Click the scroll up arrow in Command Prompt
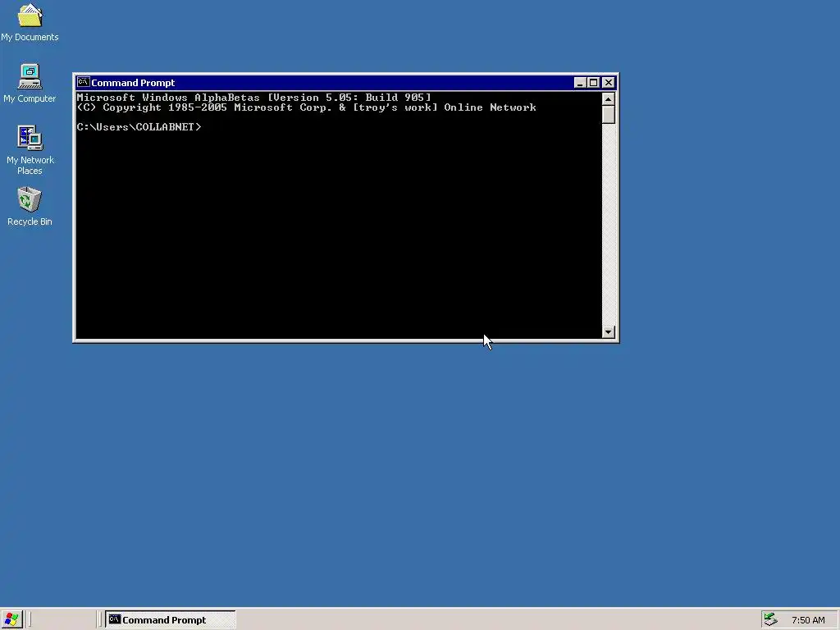 pos(608,99)
